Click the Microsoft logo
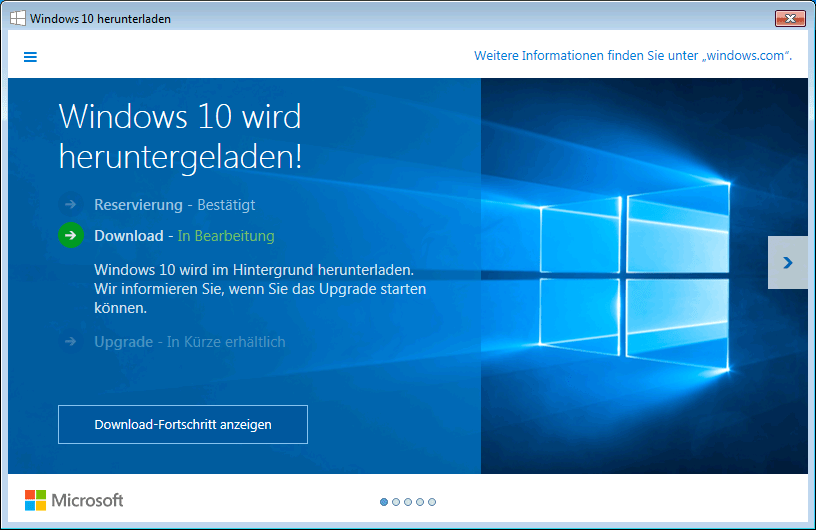Screen dimensions: 816x530 coord(74,500)
